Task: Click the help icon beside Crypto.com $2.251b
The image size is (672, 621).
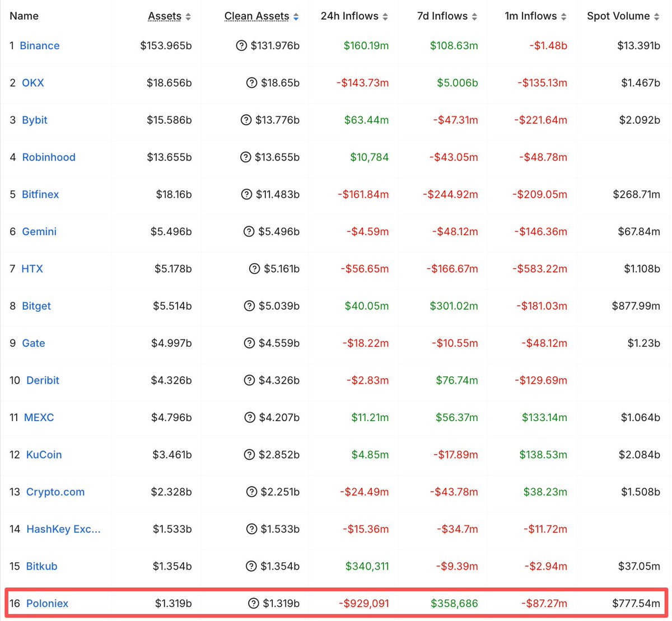Action: (x=251, y=492)
